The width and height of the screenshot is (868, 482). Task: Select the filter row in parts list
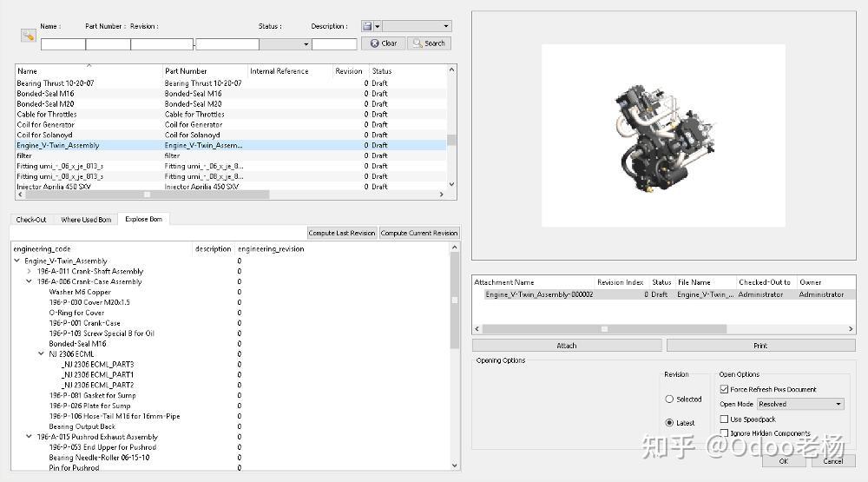click(231, 155)
